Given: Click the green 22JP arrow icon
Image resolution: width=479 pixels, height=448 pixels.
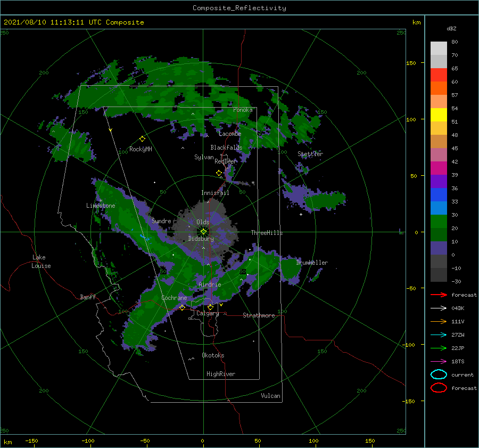Looking at the screenshot, I should click(439, 348).
